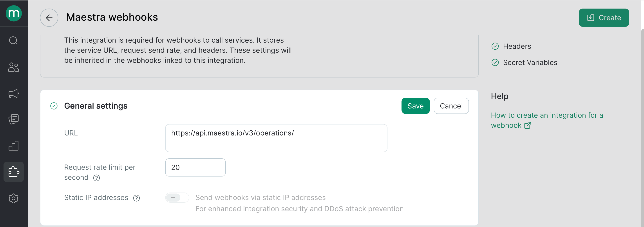Image resolution: width=644 pixels, height=227 pixels.
Task: Open the integrations puzzle piece icon
Action: [x=13, y=172]
